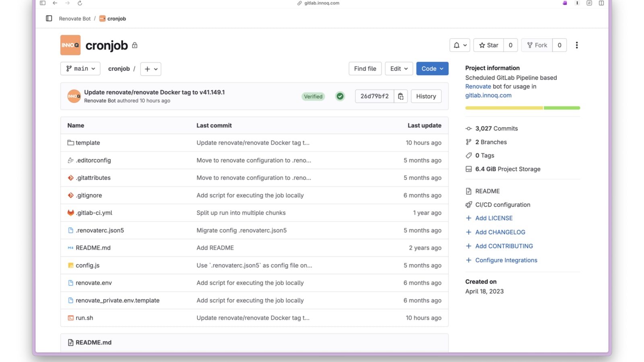Image resolution: width=644 pixels, height=362 pixels.
Task: Click Add CONTRIBUTING link
Action: click(504, 246)
